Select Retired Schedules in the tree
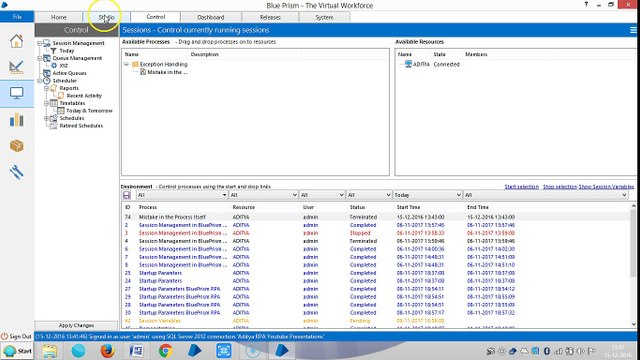The width and height of the screenshot is (640, 360). [81, 126]
